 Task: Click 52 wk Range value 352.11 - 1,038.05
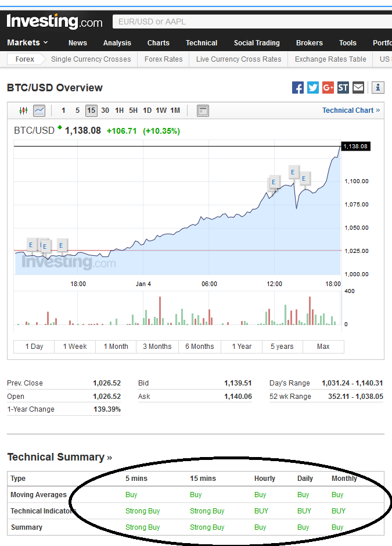click(355, 396)
